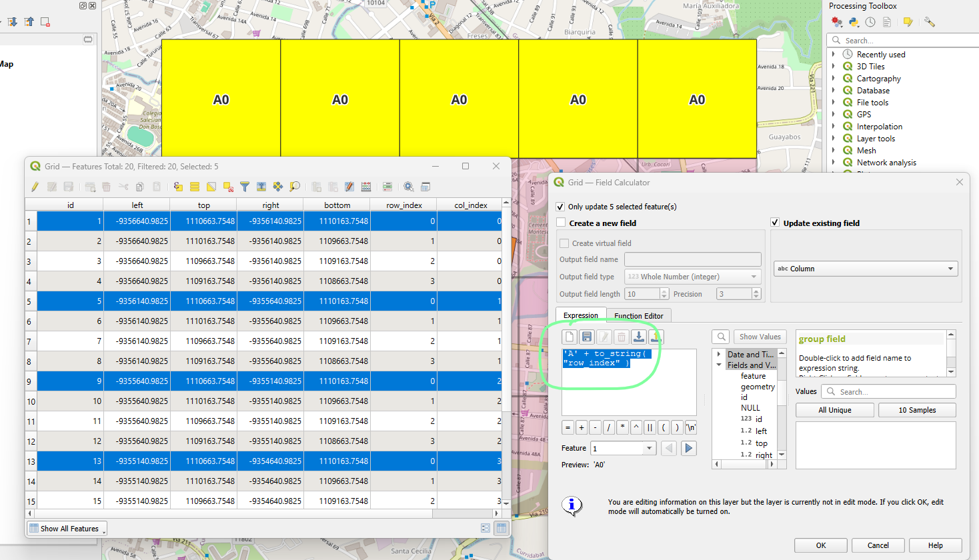
Task: Clear expression editor with new-page icon
Action: pos(570,337)
